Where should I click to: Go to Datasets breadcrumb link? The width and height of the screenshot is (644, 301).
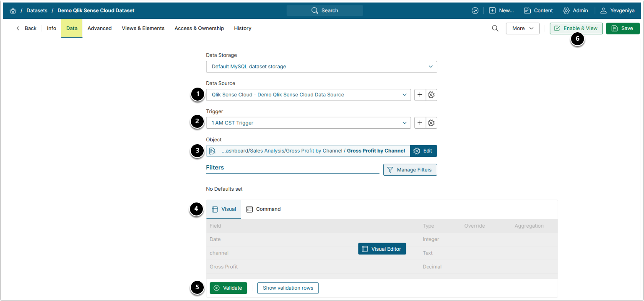tap(37, 10)
